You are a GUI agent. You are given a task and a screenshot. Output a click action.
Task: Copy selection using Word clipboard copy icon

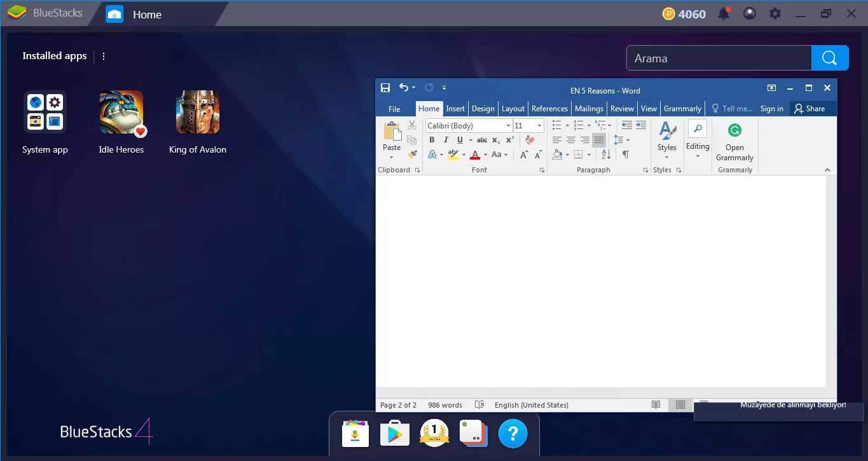(x=412, y=140)
